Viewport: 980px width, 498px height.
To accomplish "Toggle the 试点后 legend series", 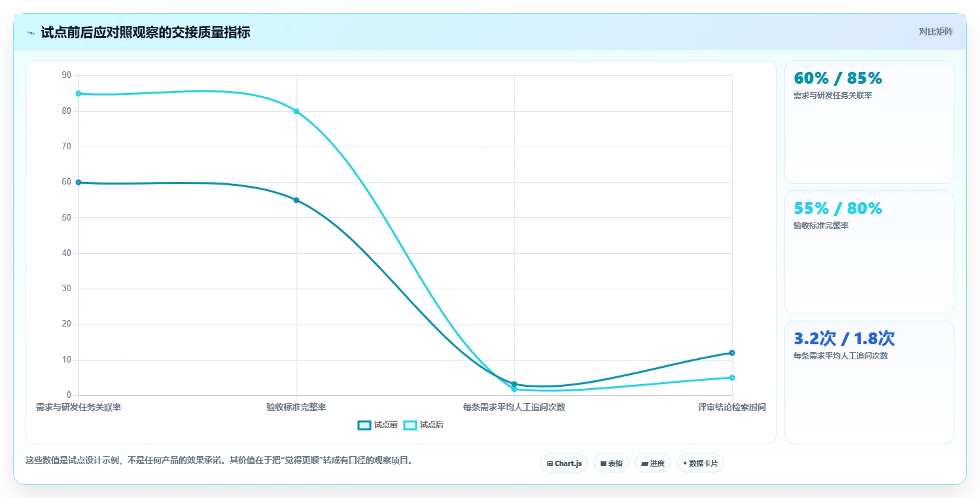I will [423, 425].
